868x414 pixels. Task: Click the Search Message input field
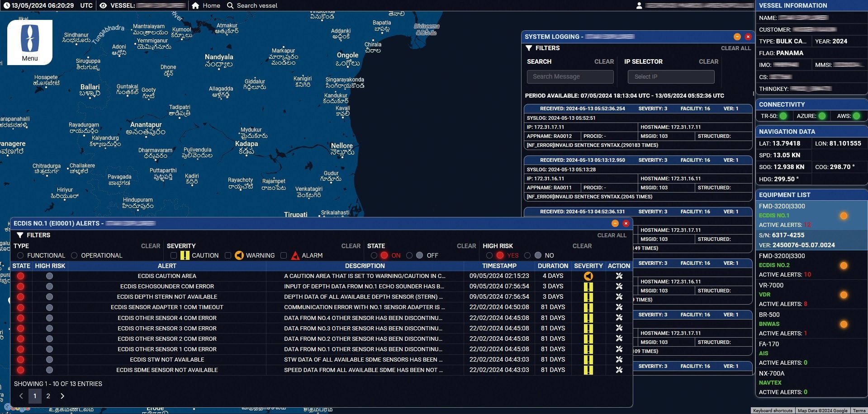[570, 77]
